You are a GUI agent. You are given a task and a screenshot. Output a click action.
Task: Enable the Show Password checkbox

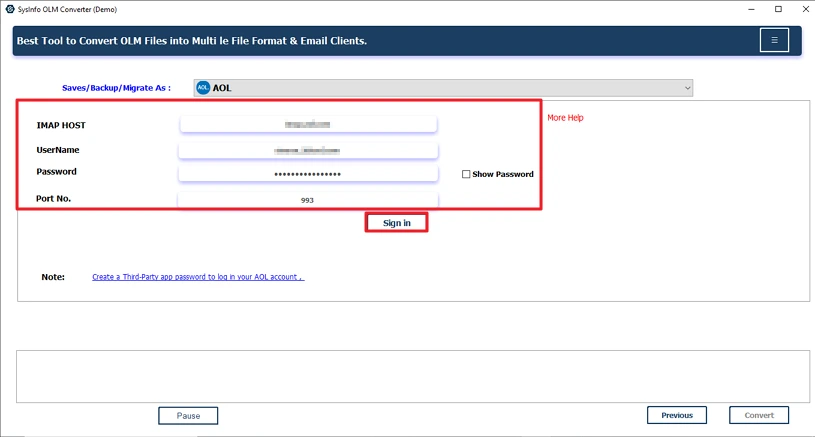(x=466, y=174)
